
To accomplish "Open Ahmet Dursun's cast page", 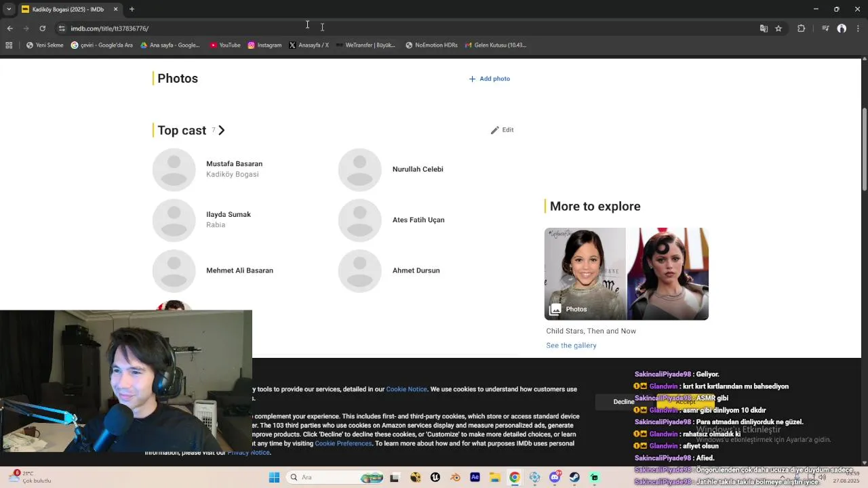I will (x=416, y=270).
